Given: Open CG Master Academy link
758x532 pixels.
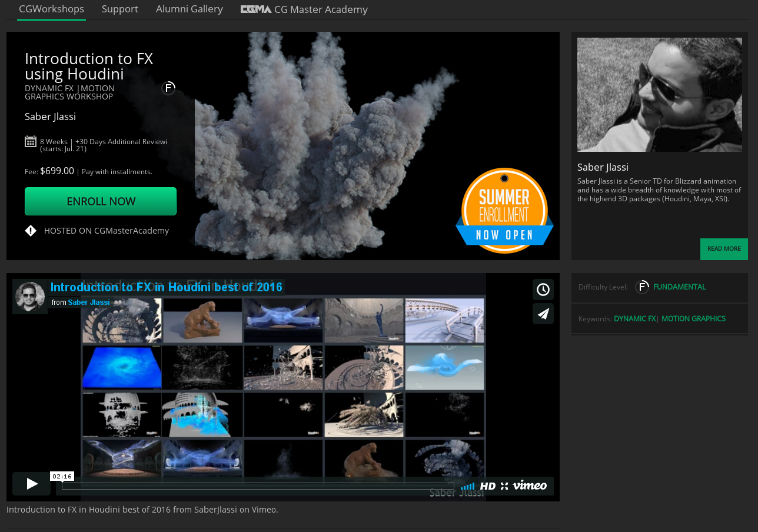Looking at the screenshot, I should 321,9.
